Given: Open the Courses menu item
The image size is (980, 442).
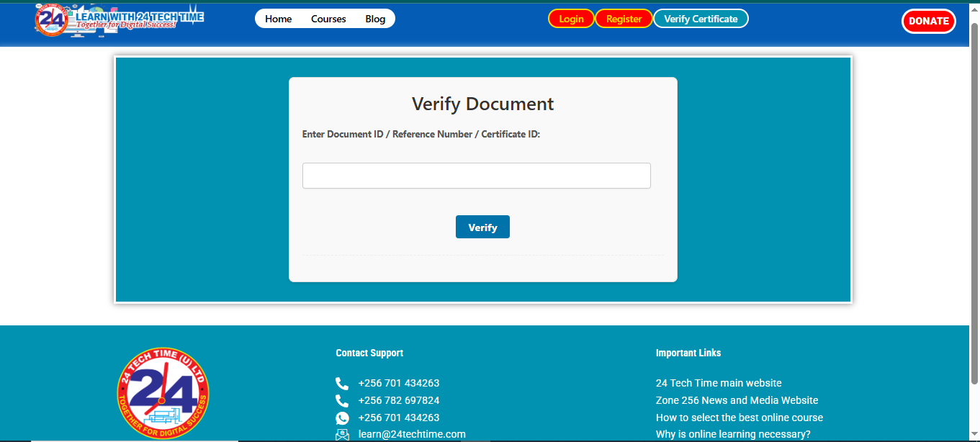Looking at the screenshot, I should coord(328,19).
